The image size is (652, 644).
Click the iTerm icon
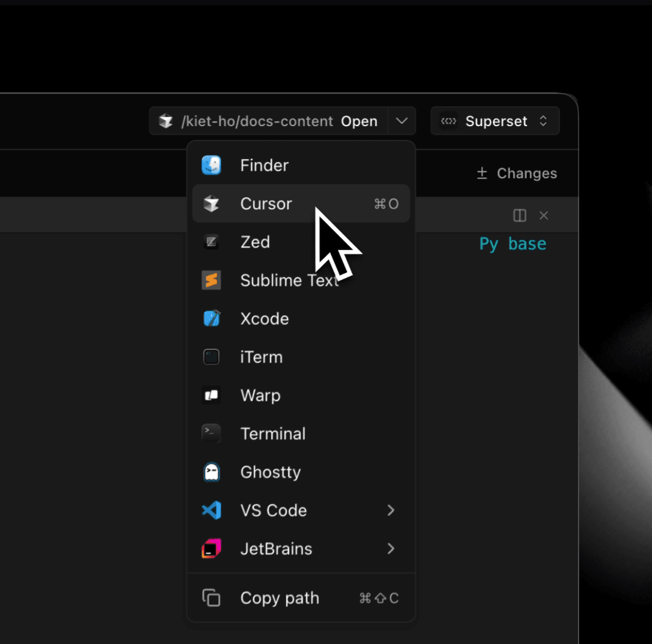click(211, 357)
